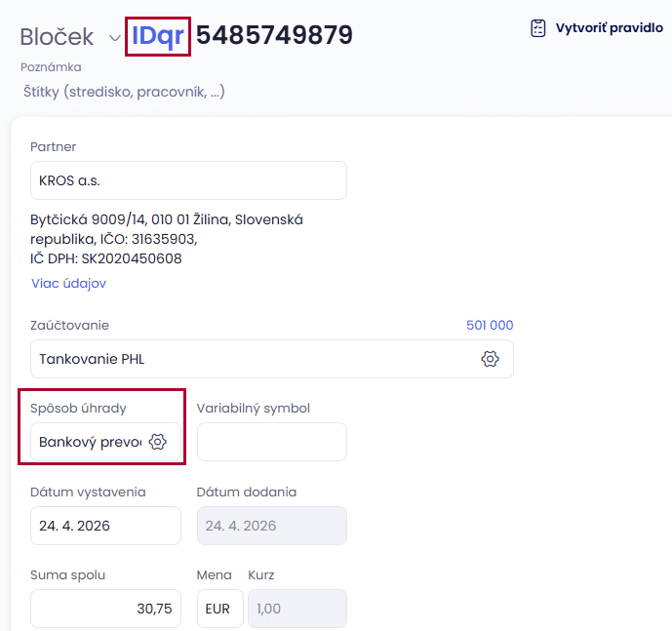
Task: Click the IDqr label in header
Action: coord(157,36)
